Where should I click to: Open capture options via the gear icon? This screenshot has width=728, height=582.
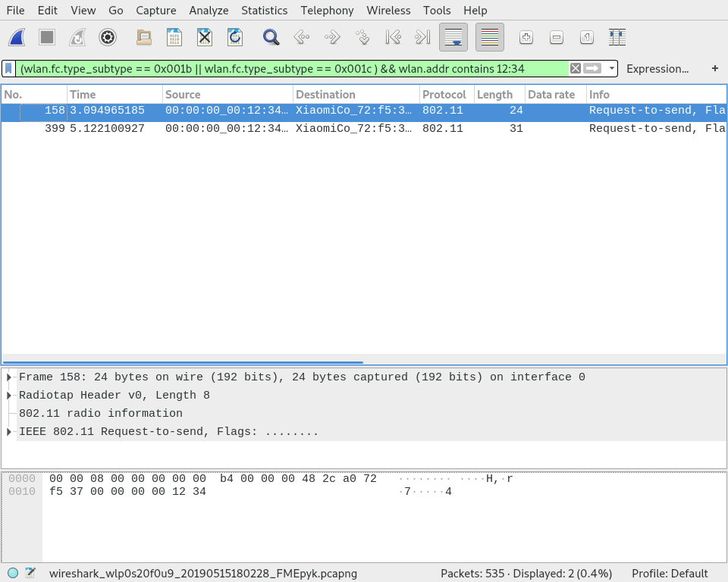[108, 36]
